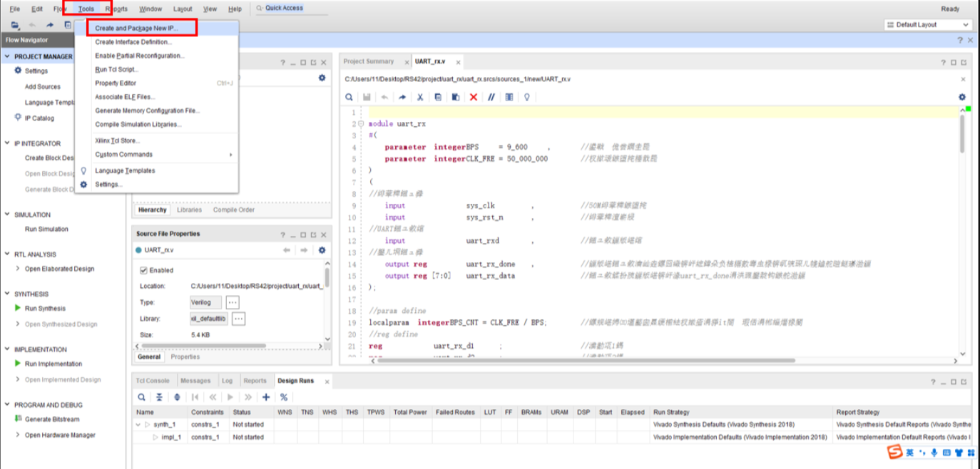Collapse the PROGRAM AND DEBUG section
Screen dimensions: 980x469
[x=8, y=405]
